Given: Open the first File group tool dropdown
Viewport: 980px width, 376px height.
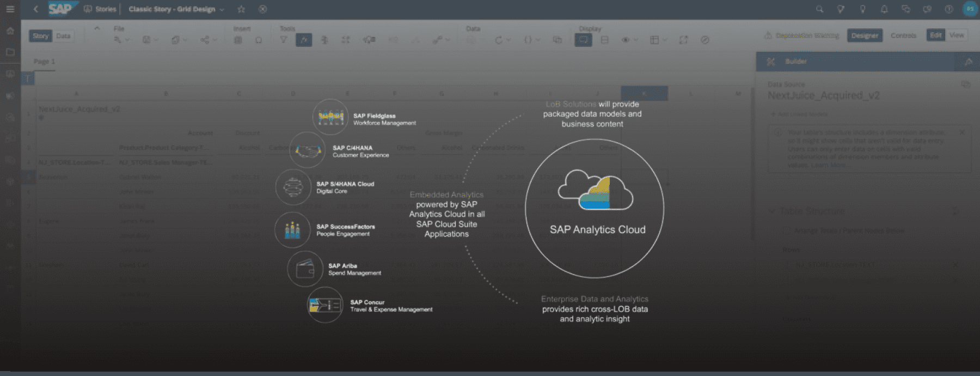Looking at the screenshot, I should click(121, 40).
